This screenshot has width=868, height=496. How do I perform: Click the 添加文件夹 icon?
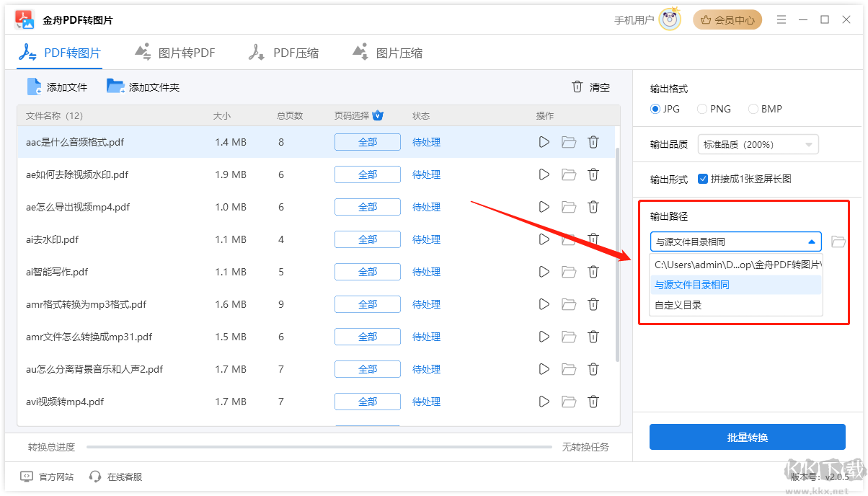click(x=115, y=86)
